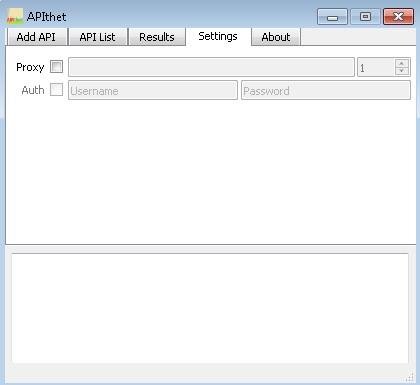420x385 pixels.
Task: Click the Proxy label text
Action: (30, 67)
